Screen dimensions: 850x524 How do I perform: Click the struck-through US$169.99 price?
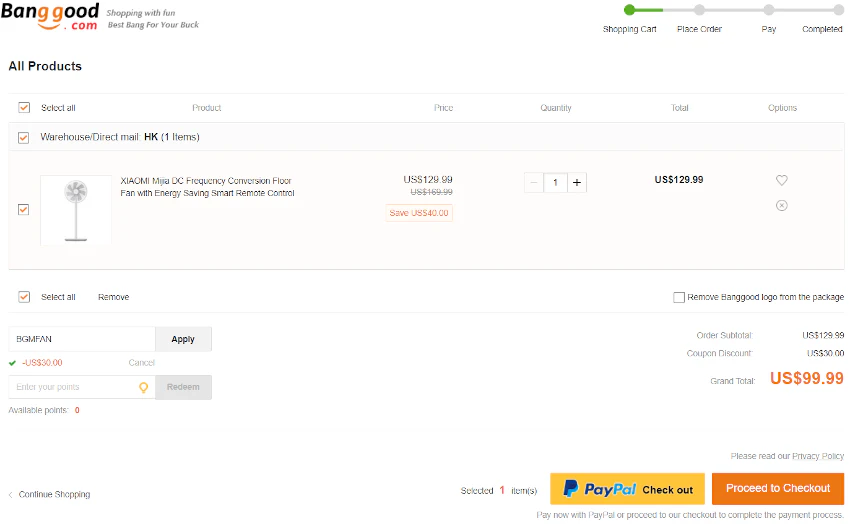point(432,192)
